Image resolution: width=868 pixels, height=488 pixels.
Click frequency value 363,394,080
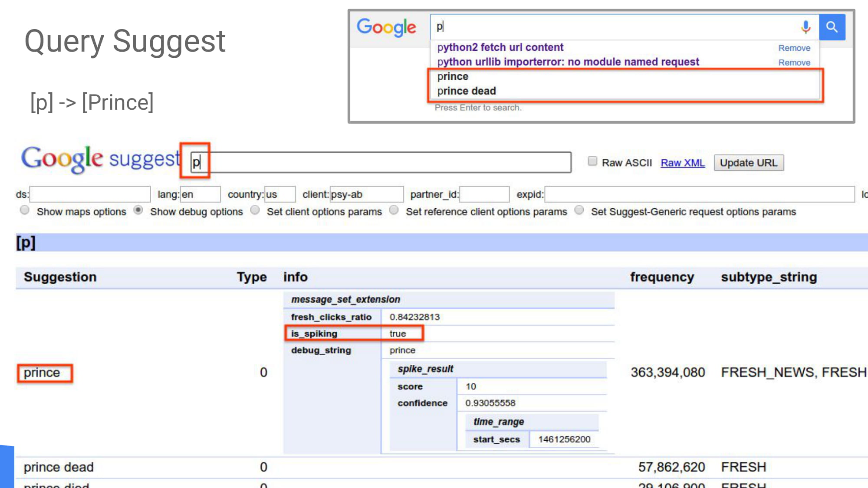(x=667, y=373)
